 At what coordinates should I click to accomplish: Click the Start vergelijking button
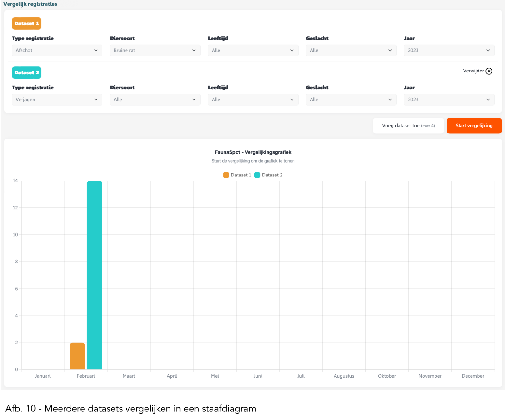474,126
